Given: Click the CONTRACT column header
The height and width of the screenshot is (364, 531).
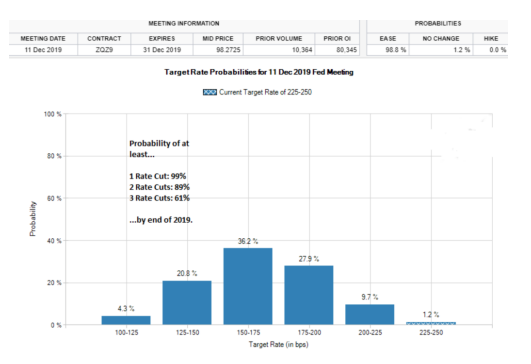Looking at the screenshot, I should coord(104,39).
